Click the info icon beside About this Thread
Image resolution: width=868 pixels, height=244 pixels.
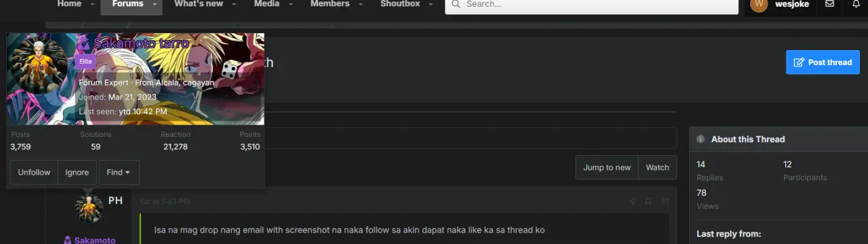(x=701, y=139)
